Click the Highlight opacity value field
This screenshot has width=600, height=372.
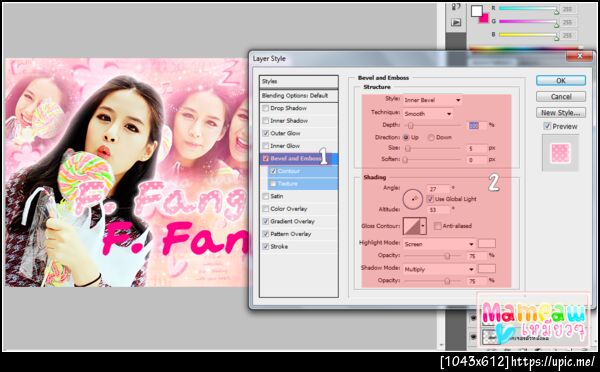click(477, 256)
